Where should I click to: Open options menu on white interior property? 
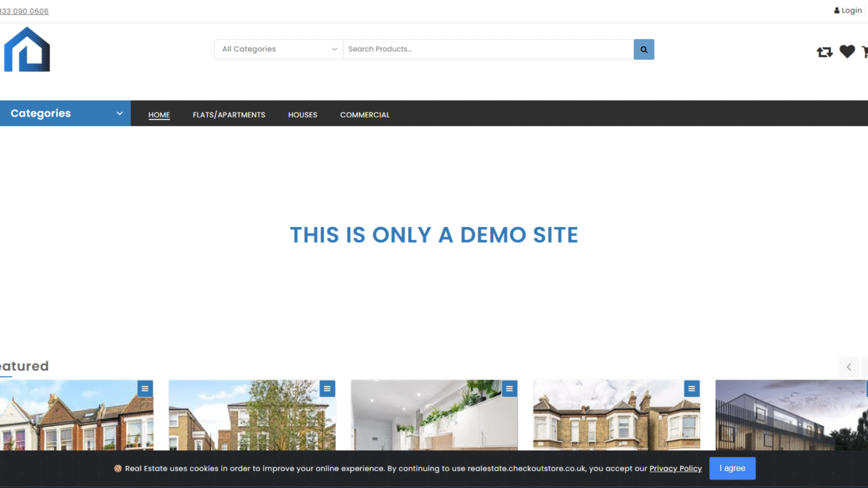tap(509, 388)
